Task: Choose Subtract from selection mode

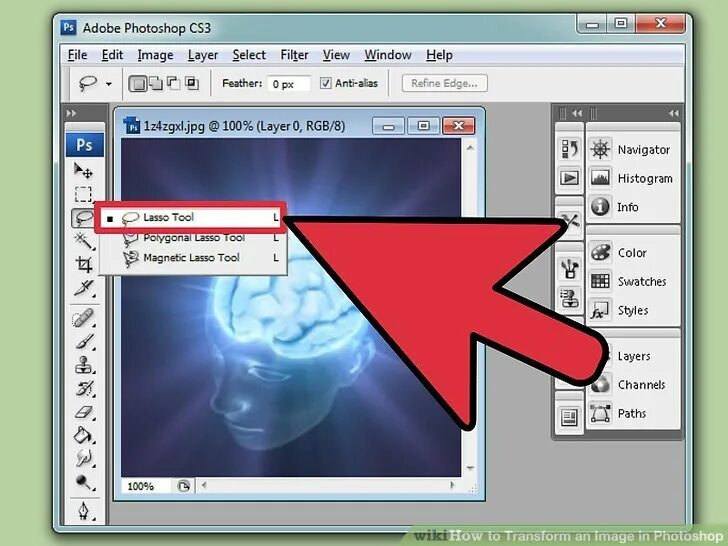Action: (x=173, y=84)
